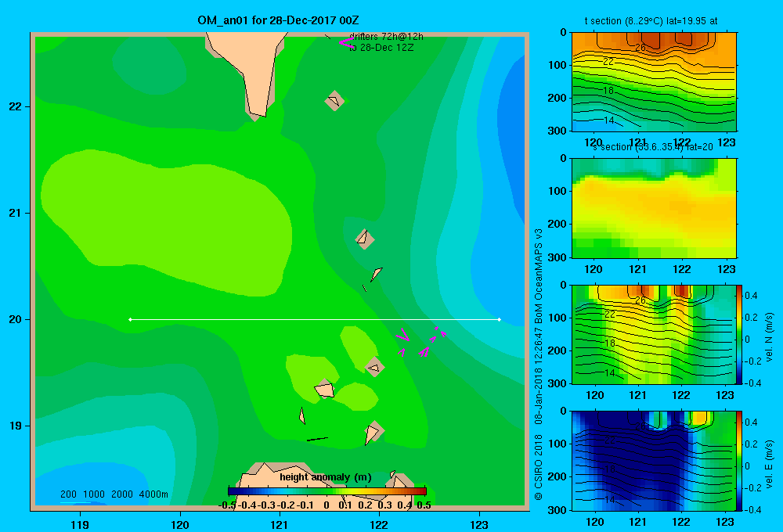Click the 'drifters 72h@12h' legend text
783x532 pixels.
[x=386, y=37]
